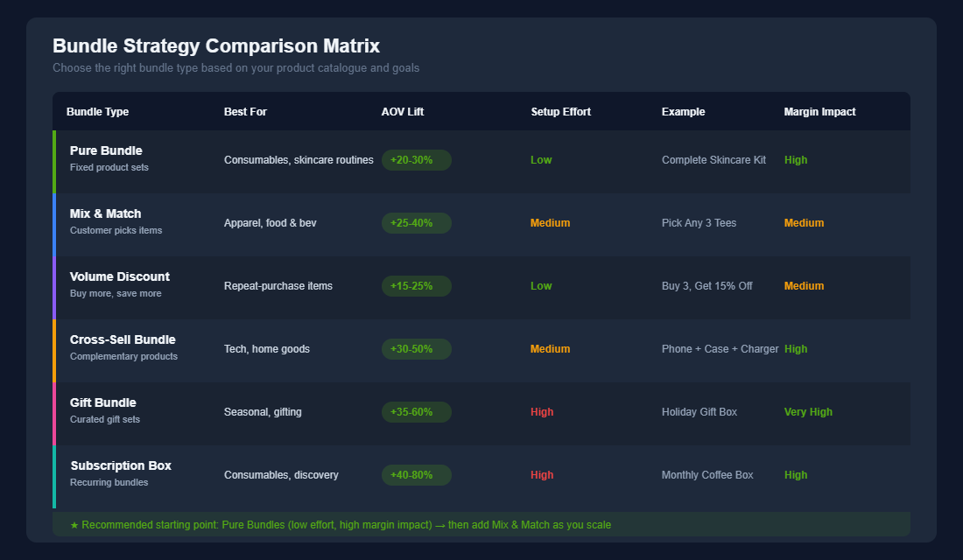The height and width of the screenshot is (560, 963).
Task: Click the AOV Lift column header
Action: (399, 111)
